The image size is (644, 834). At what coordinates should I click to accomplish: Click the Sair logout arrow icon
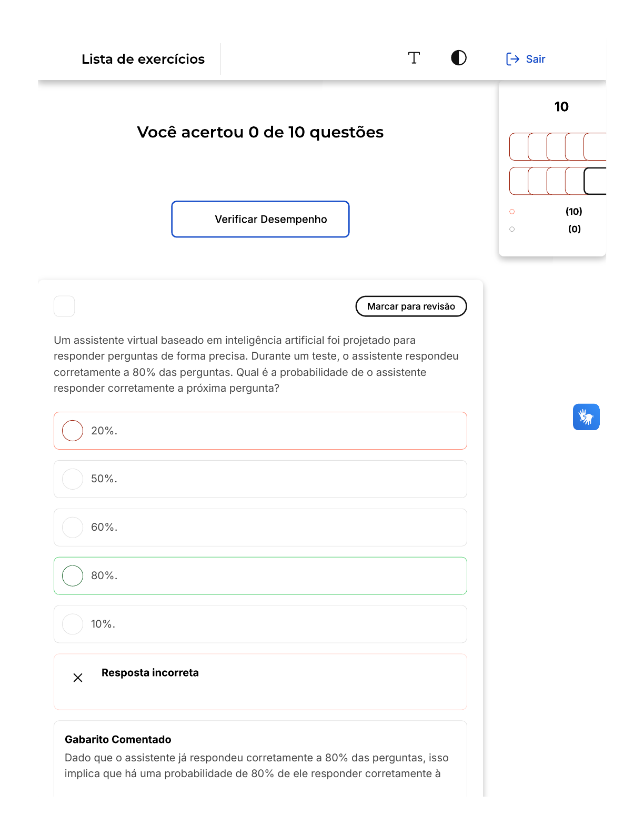click(x=512, y=59)
